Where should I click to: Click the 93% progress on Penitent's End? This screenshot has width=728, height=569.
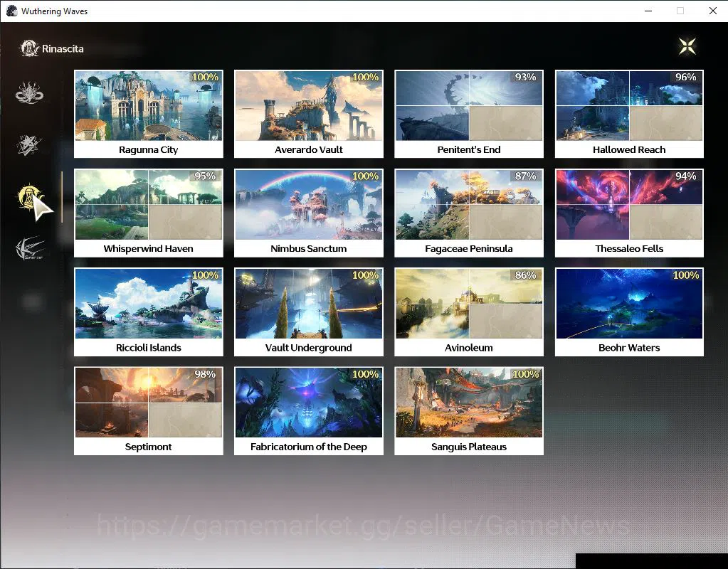pos(526,77)
